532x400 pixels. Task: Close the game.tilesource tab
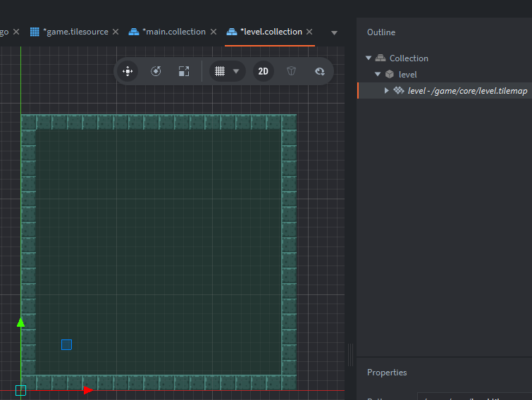(116, 32)
